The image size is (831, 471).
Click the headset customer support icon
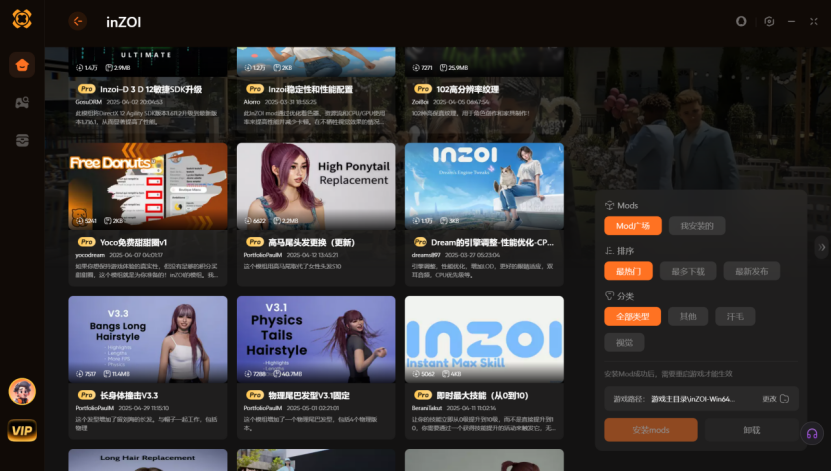(812, 434)
